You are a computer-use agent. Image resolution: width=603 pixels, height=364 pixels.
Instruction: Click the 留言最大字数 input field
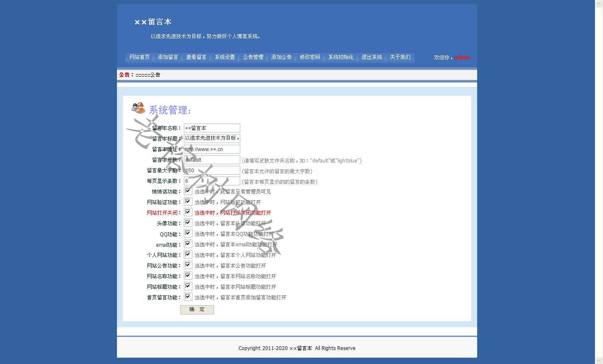(x=212, y=171)
